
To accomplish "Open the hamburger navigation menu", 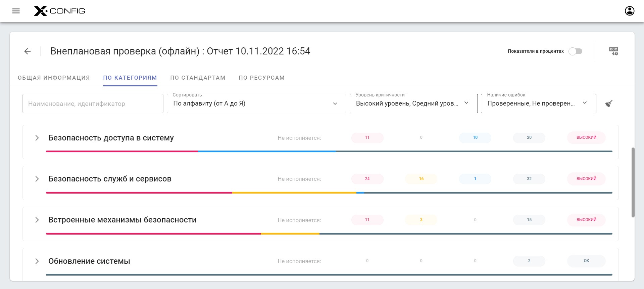I will 16,11.
